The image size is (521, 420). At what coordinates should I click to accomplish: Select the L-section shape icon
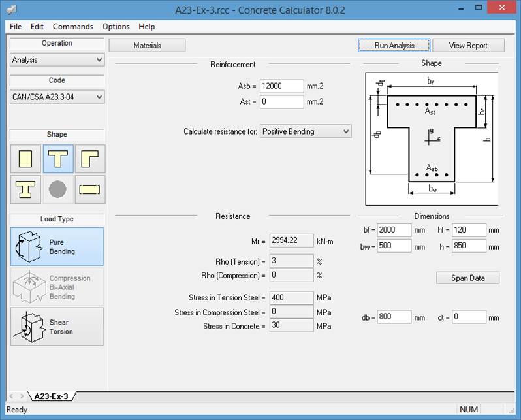[x=90, y=159]
